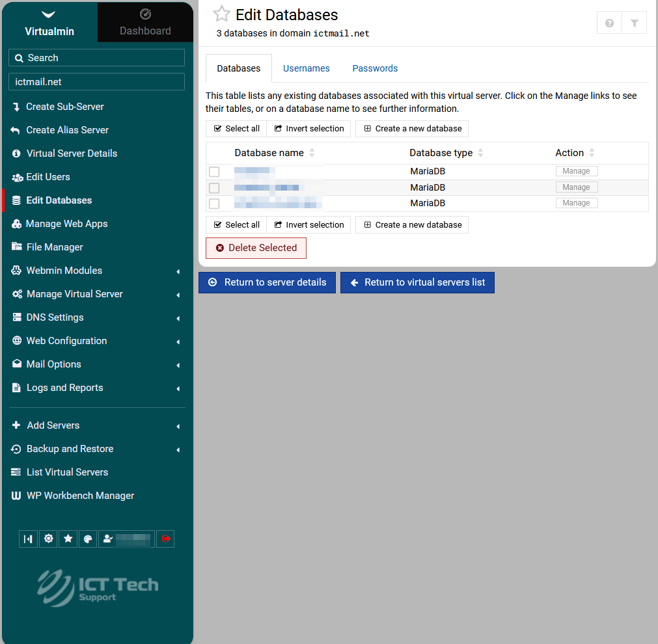Click the Virtual Server Details info icon
The height and width of the screenshot is (644, 658).
pos(16,154)
